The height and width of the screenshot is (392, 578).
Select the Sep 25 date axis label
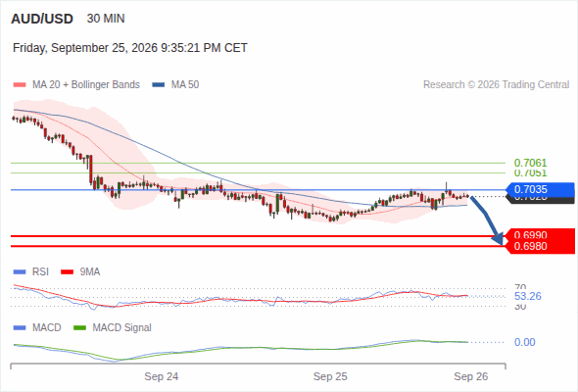330,376
